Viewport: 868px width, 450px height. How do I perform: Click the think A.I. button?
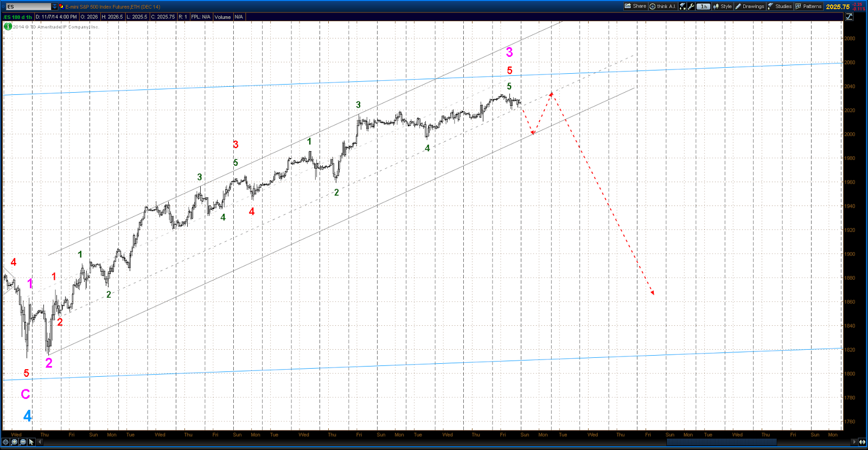pyautogui.click(x=663, y=7)
